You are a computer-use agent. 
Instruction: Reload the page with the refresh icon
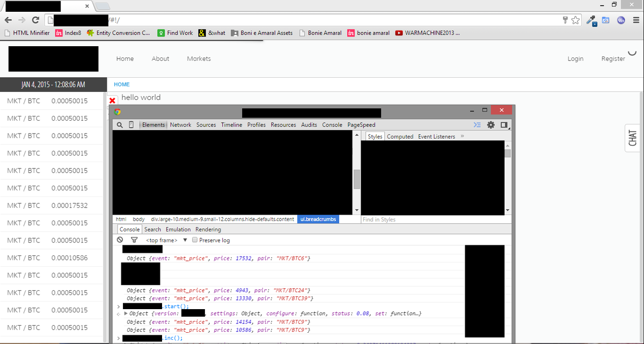[x=36, y=20]
